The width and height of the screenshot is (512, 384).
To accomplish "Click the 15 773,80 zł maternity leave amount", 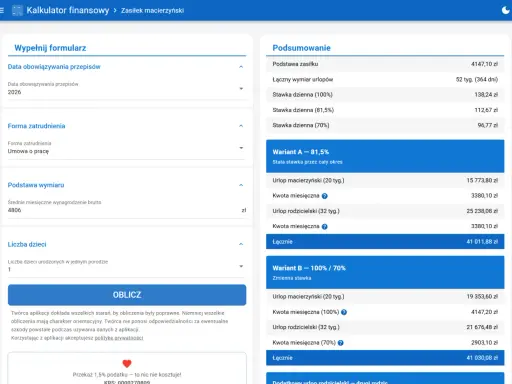I will click(482, 180).
